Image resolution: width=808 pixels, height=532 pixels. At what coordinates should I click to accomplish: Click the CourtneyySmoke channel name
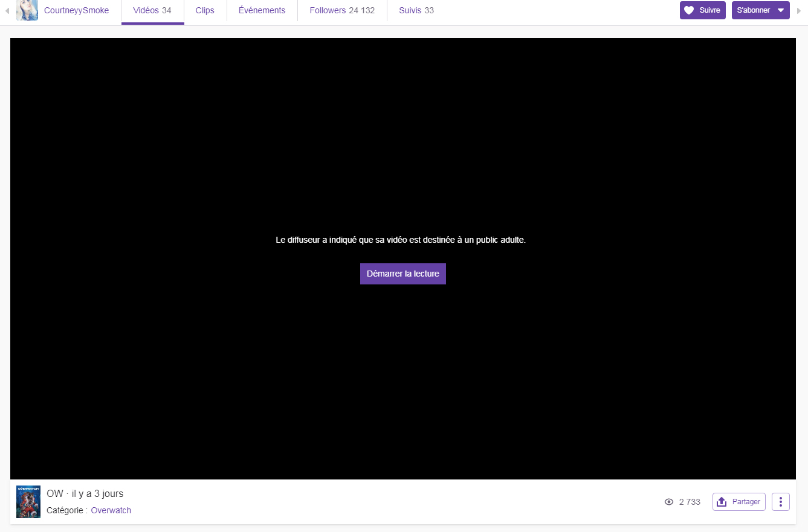pyautogui.click(x=77, y=10)
